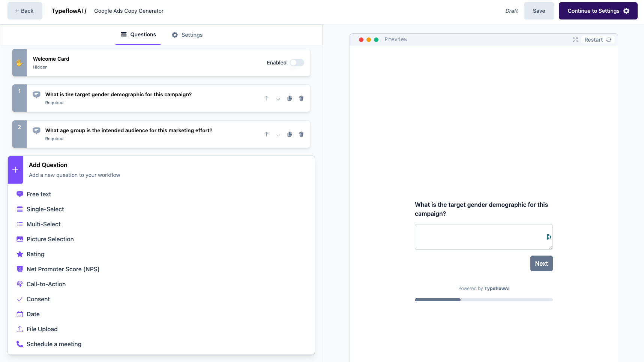Expand the preview to fullscreen
This screenshot has height=362, width=644.
pos(575,40)
